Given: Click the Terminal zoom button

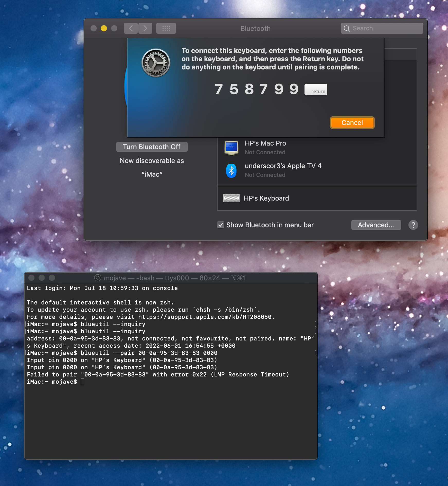Looking at the screenshot, I should (52, 278).
